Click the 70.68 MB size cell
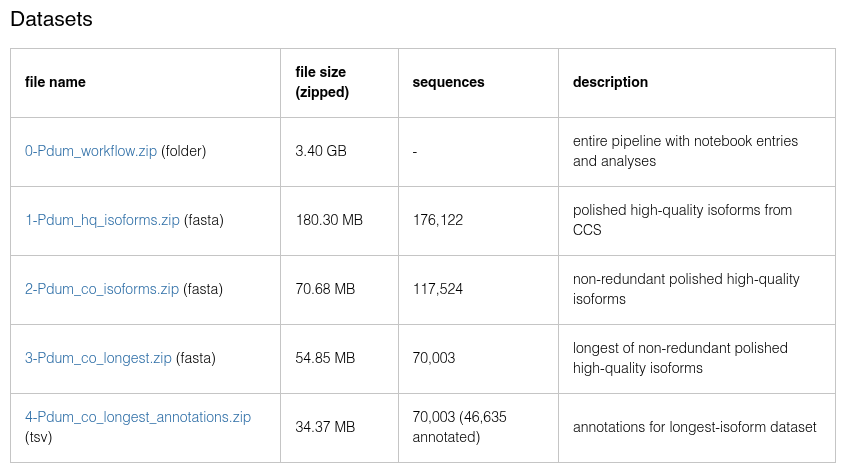 pos(325,289)
